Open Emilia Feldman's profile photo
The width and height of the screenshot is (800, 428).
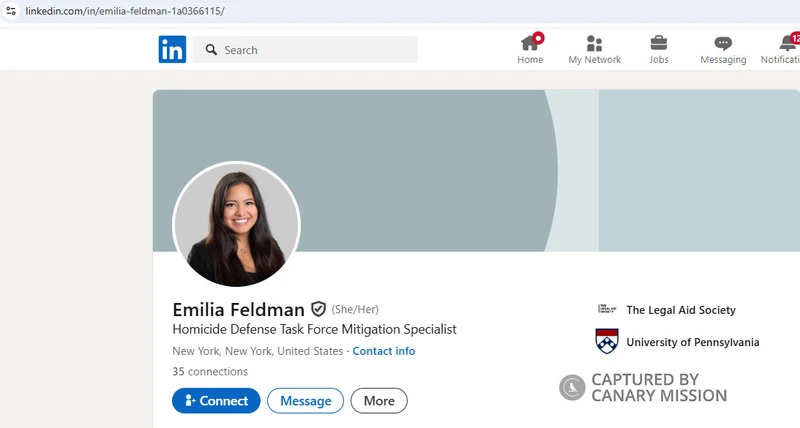[x=236, y=225]
